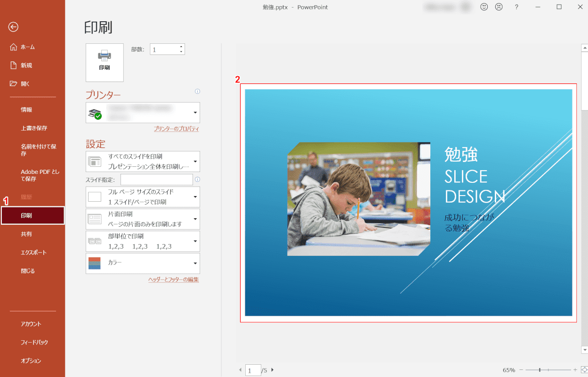This screenshot has height=377, width=588.
Task: Expand フル ページ サイズのスライド dropdown
Action: (143, 197)
